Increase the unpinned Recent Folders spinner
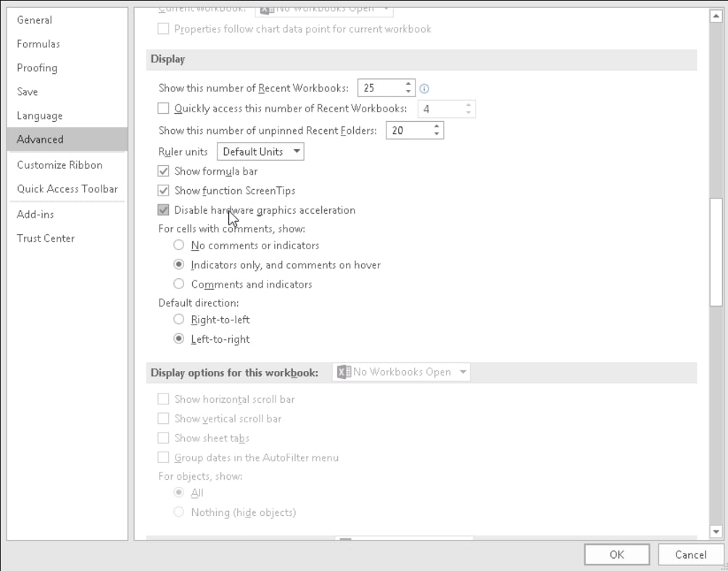This screenshot has width=728, height=571. pyautogui.click(x=437, y=126)
